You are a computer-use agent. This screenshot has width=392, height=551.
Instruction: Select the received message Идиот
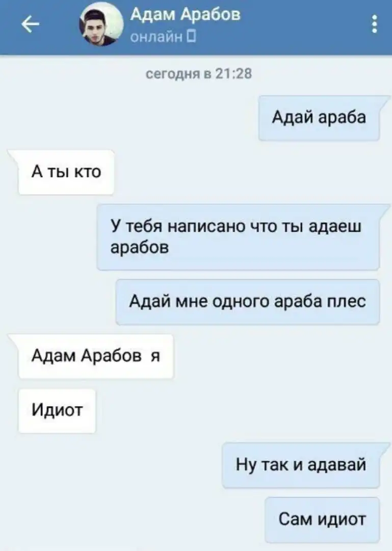[x=57, y=411]
